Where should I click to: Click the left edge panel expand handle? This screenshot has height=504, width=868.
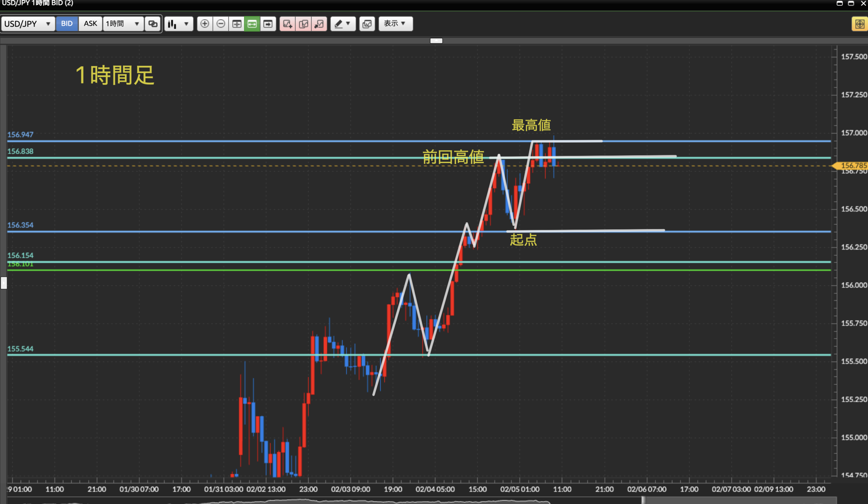[3, 283]
